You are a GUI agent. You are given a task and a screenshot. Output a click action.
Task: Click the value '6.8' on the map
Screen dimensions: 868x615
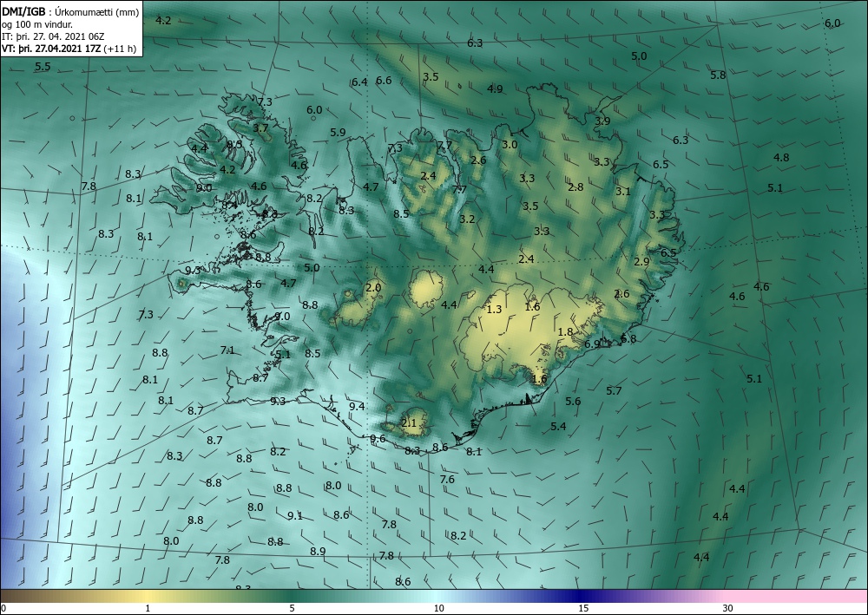[628, 339]
